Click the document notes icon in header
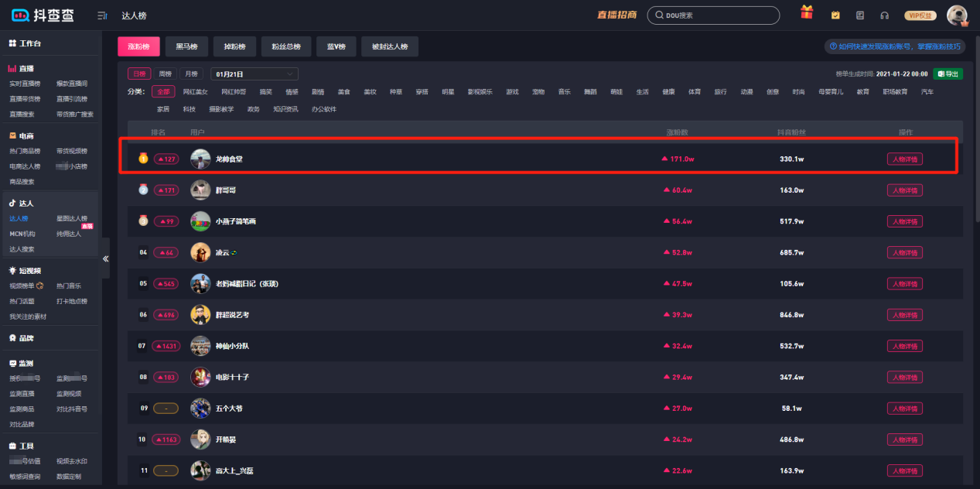The image size is (980, 489). pos(860,15)
